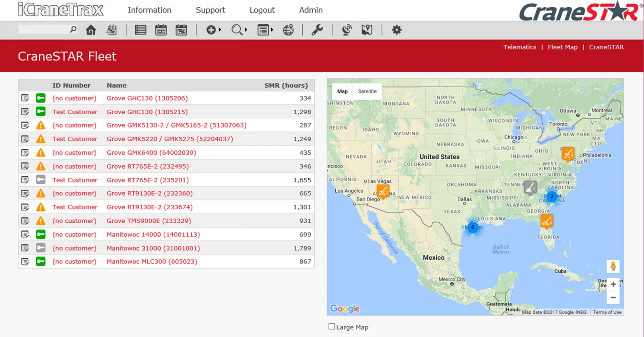Open the Support menu
The image size is (644, 337).
[211, 10]
